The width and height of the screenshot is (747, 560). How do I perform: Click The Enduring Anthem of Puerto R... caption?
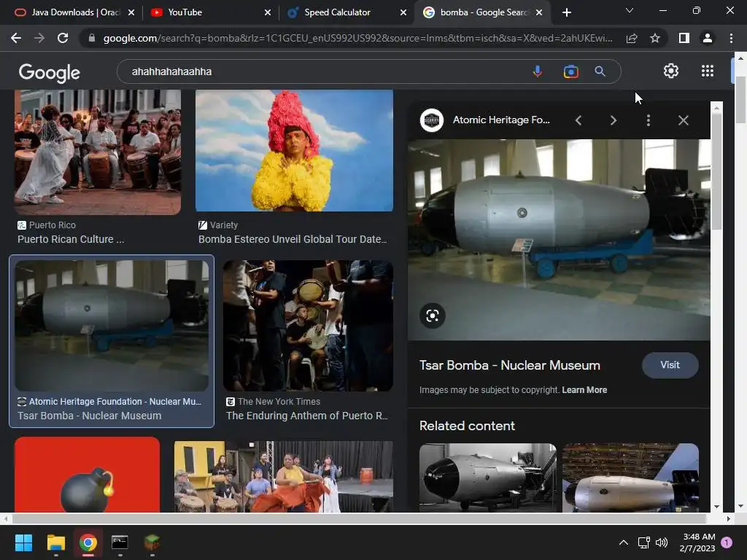tap(307, 416)
